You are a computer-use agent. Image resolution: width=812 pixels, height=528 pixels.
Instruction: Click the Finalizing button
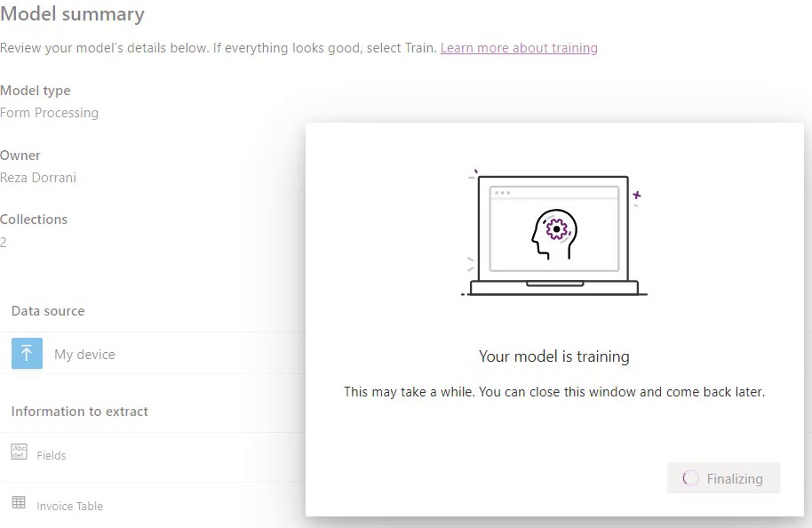pyautogui.click(x=723, y=477)
